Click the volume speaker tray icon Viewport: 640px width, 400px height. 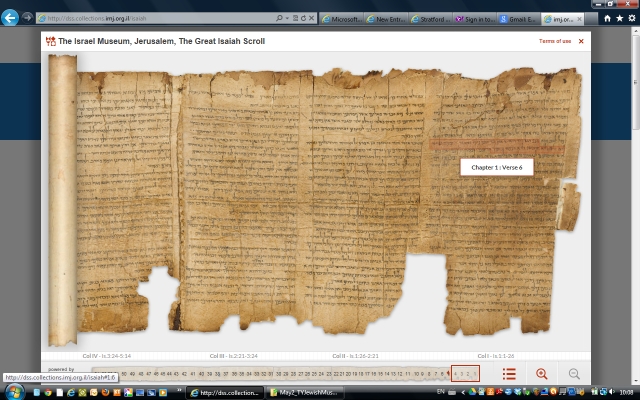[611, 392]
